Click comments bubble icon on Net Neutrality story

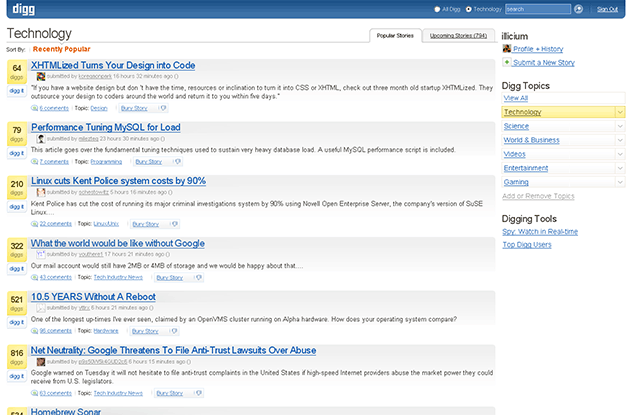35,393
